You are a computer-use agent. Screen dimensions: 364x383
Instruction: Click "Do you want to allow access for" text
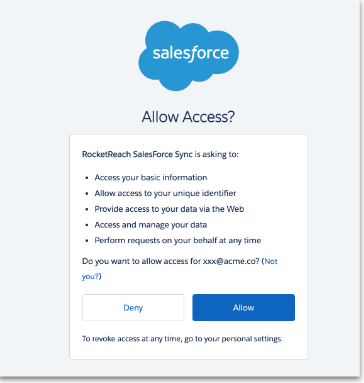point(141,261)
